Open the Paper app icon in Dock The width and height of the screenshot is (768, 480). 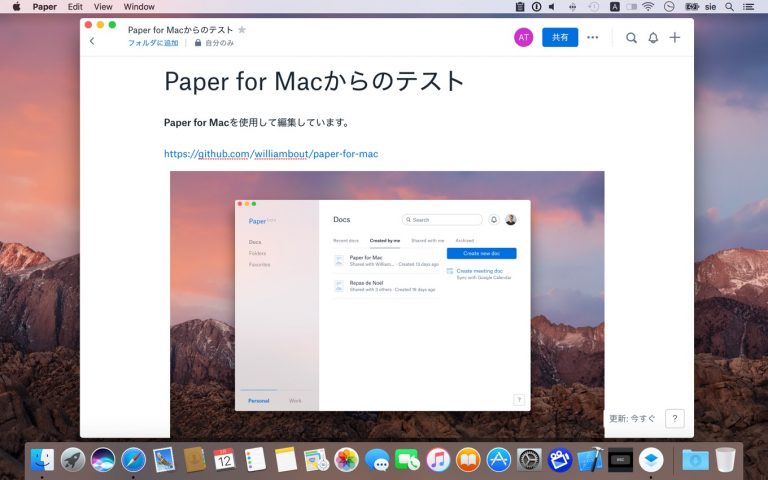pos(651,459)
